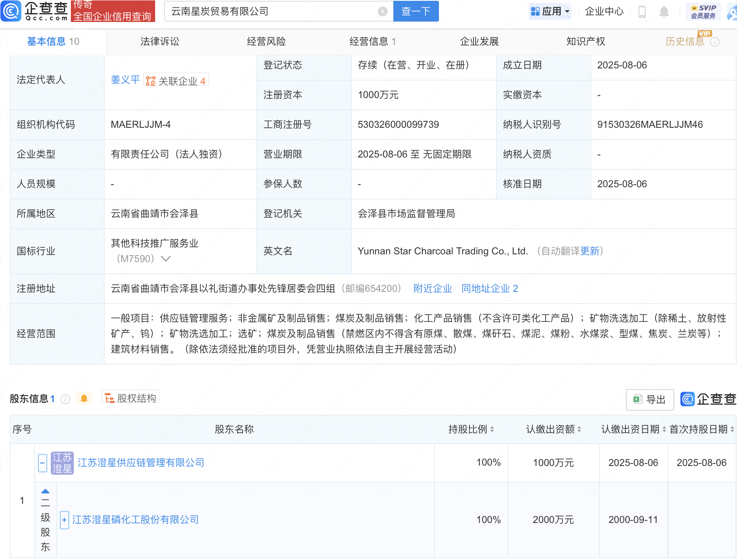Viewport: 737px width, 560px height.
Task: Click the 企业类型 value 有限责任公司
Action: coord(169,154)
